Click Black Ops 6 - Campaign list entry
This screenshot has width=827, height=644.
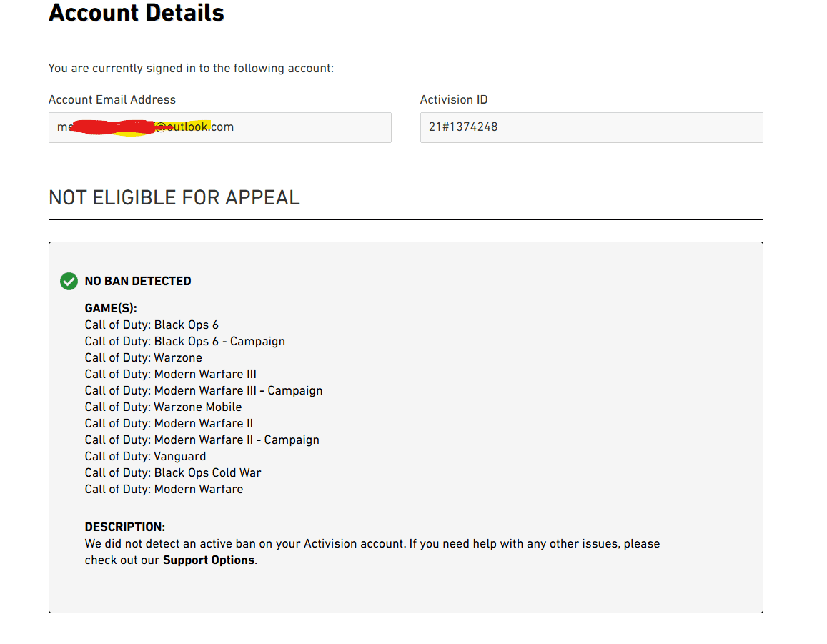[185, 341]
